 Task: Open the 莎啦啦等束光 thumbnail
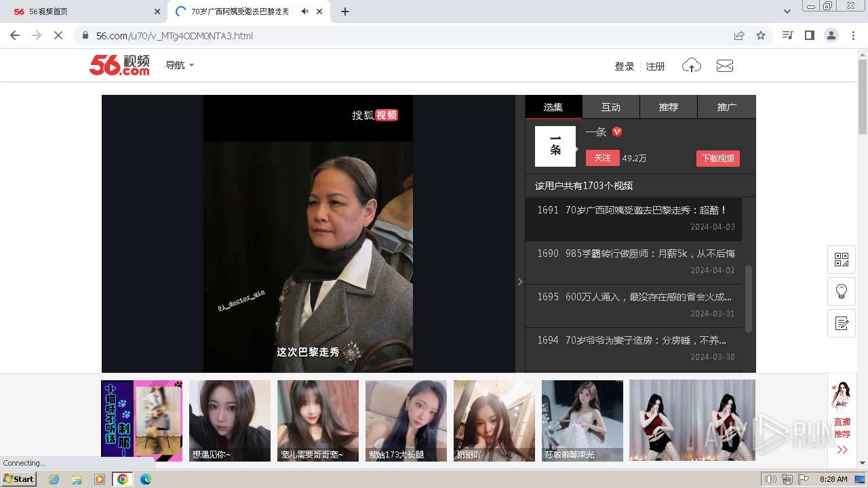point(583,421)
